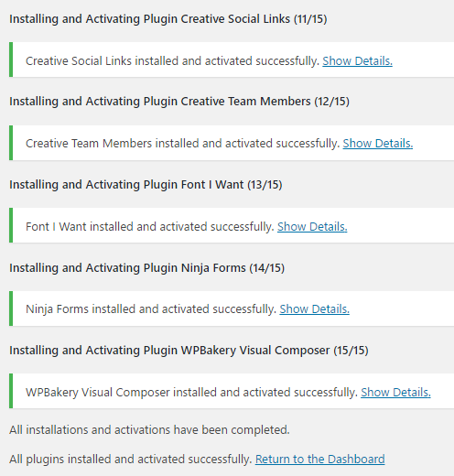Click the Creative Team Members success message text

coord(183,144)
